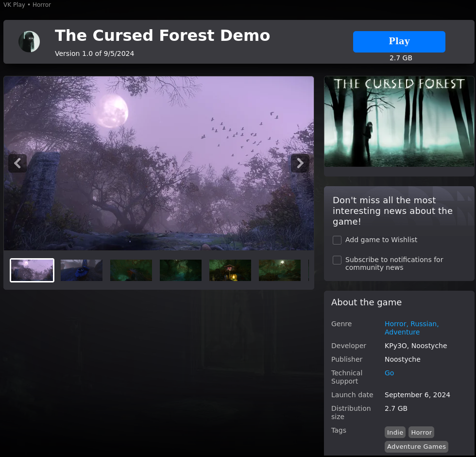Click the second screenshot thumbnail

[81, 270]
